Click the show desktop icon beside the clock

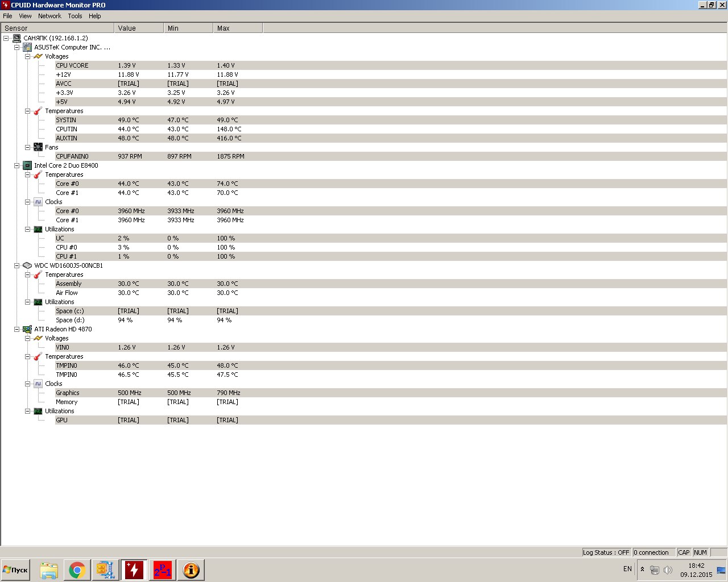[x=721, y=570]
